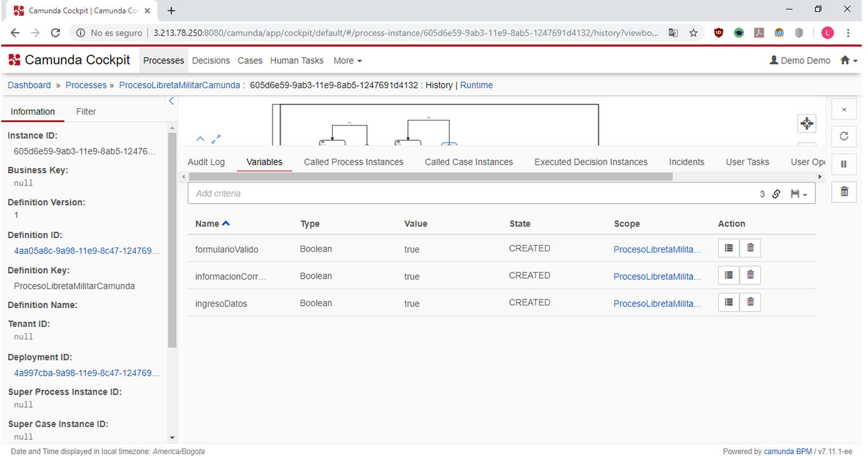Switch to the Filter tab in the sidebar
Image resolution: width=868 pixels, height=456 pixels.
coord(86,111)
